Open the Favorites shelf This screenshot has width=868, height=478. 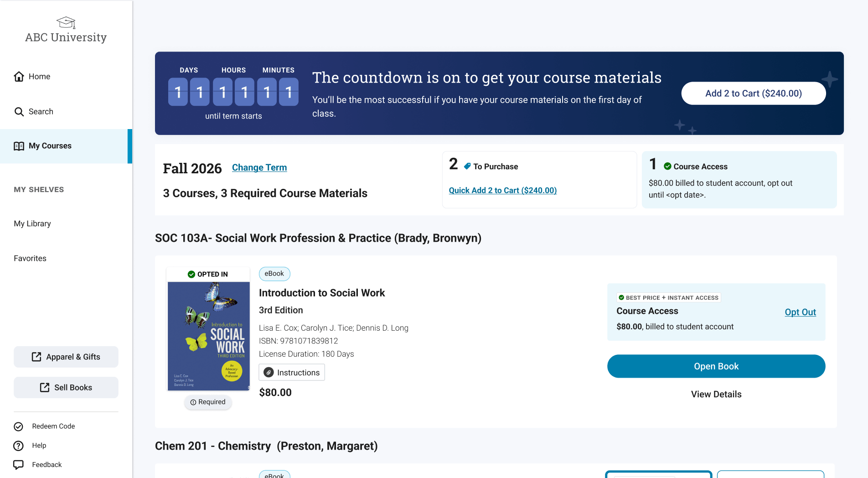30,258
